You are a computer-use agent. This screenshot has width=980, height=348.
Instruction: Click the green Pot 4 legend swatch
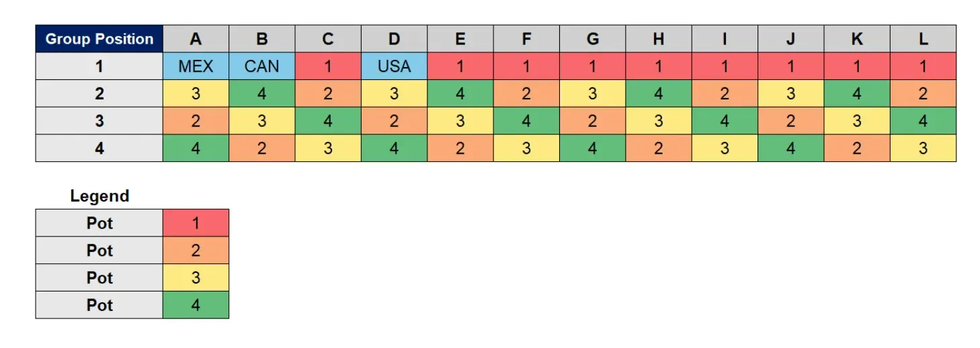pyautogui.click(x=196, y=305)
